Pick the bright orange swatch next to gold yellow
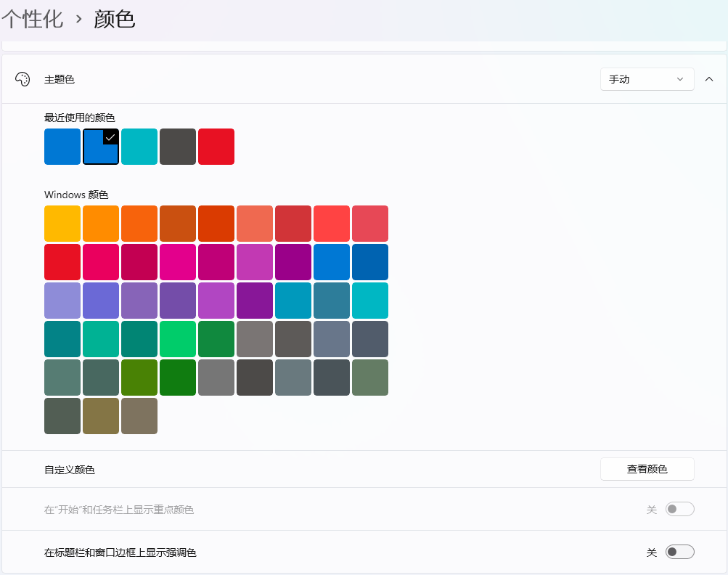Screen dimensions: 728x575 tap(101, 224)
